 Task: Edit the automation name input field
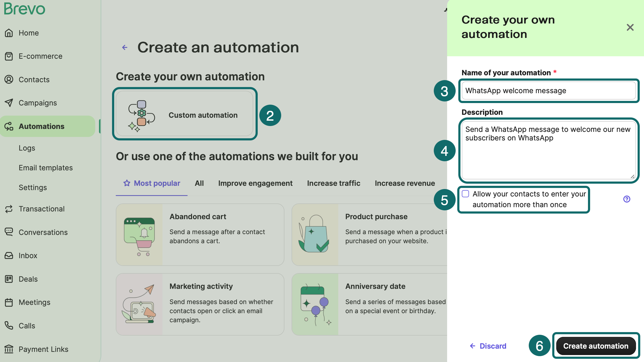click(x=548, y=90)
